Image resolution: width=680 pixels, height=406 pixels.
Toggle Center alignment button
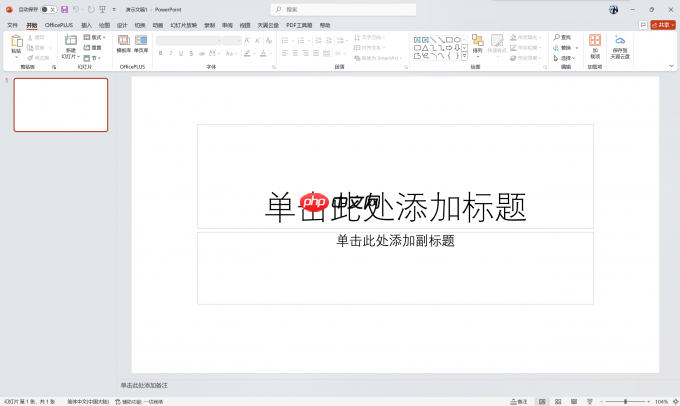pos(295,53)
